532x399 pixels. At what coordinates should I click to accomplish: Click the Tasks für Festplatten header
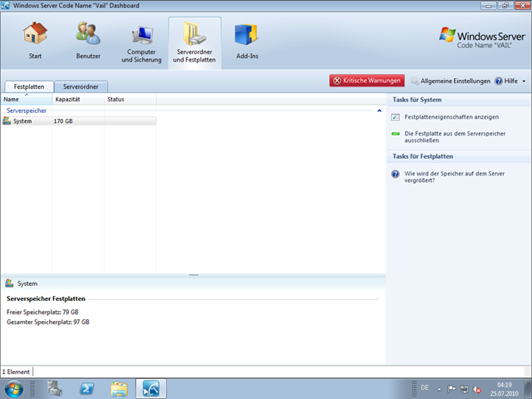pos(423,156)
